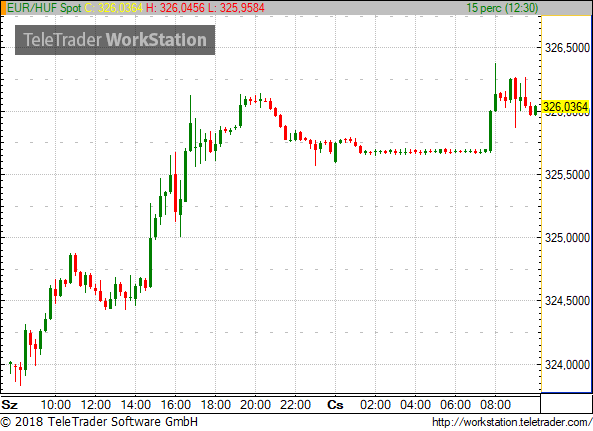
Task: Click the orange marker beside EUR/HUF title
Action: (x=3, y=8)
